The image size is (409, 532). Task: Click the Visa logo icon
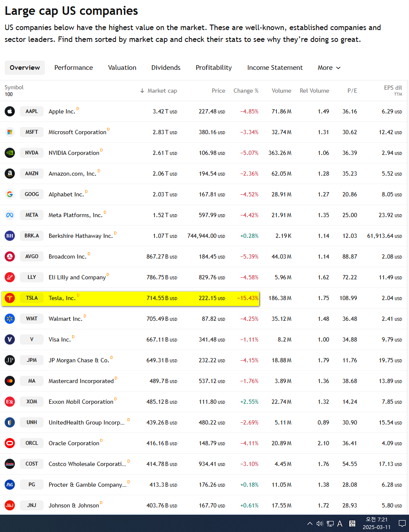(x=10, y=339)
